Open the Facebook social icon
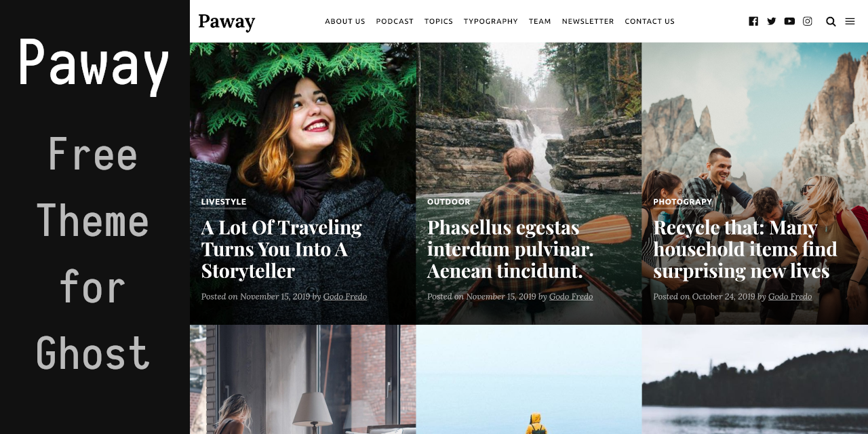 click(753, 21)
